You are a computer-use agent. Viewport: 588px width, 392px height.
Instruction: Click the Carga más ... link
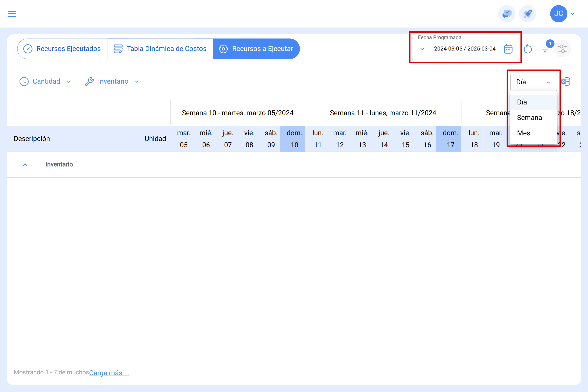coord(109,373)
